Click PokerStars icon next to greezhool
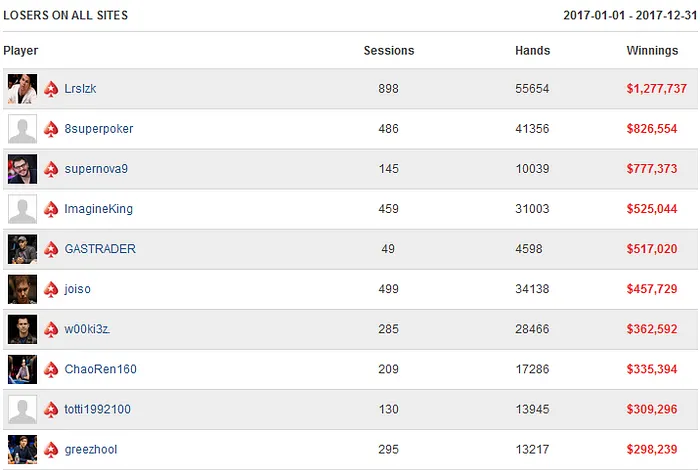 pyautogui.click(x=51, y=449)
